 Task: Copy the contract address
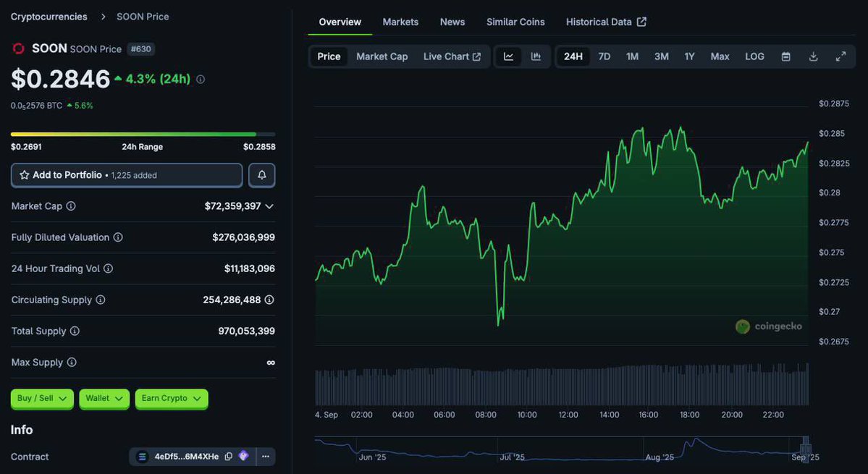228,457
